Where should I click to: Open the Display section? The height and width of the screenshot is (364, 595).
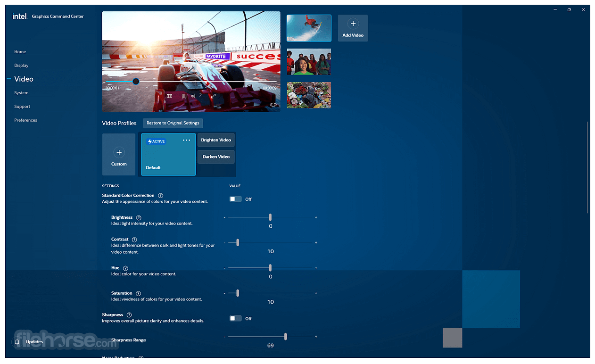21,66
